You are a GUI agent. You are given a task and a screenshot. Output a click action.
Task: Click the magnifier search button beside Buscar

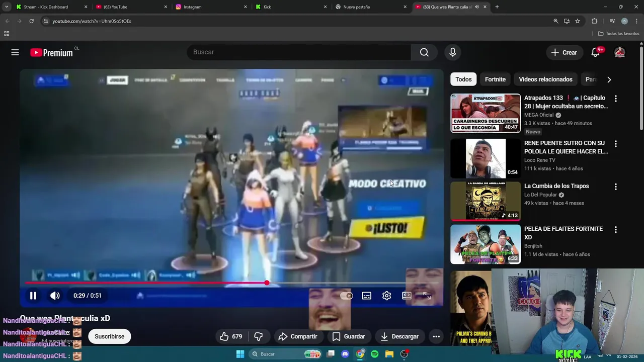coord(424,52)
